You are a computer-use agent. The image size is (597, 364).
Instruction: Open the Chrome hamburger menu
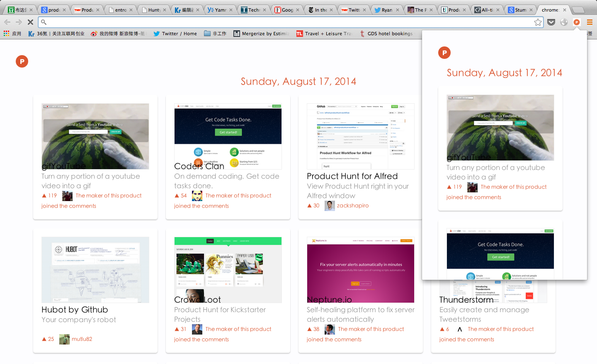click(590, 22)
